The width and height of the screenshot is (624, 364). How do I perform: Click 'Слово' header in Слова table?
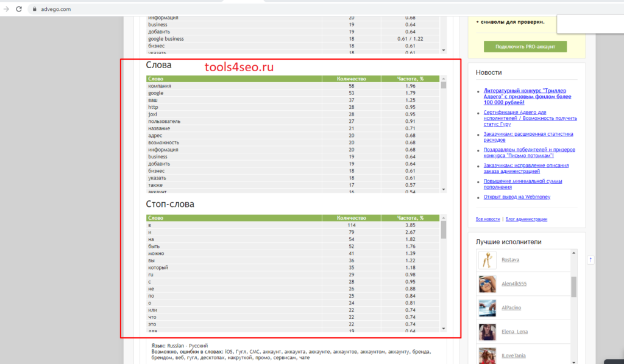[234, 79]
